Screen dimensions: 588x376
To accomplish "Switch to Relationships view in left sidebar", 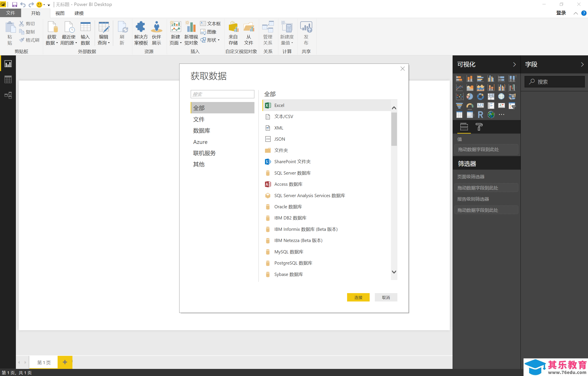I will pos(8,95).
